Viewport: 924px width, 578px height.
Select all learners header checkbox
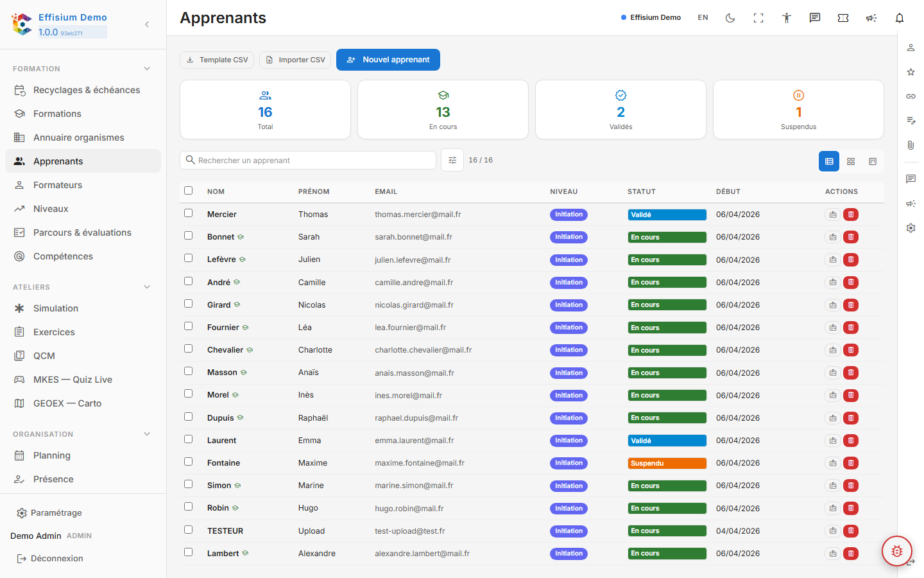[189, 190]
